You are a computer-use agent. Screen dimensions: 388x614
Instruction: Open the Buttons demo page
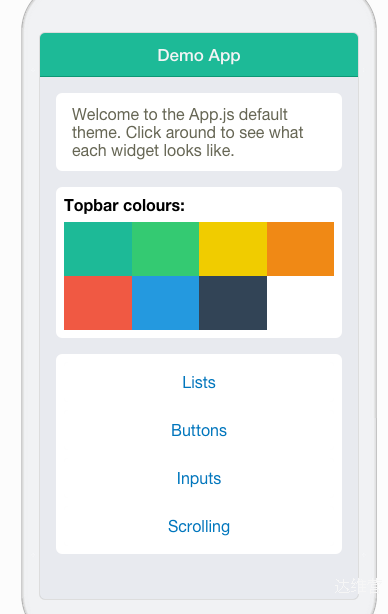(x=199, y=430)
